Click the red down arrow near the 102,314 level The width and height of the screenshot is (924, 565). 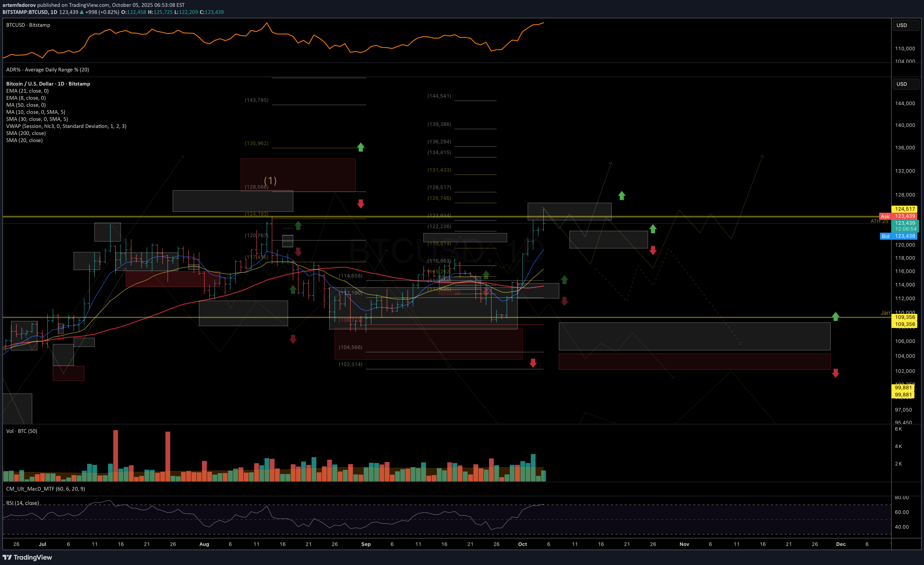[x=533, y=363]
